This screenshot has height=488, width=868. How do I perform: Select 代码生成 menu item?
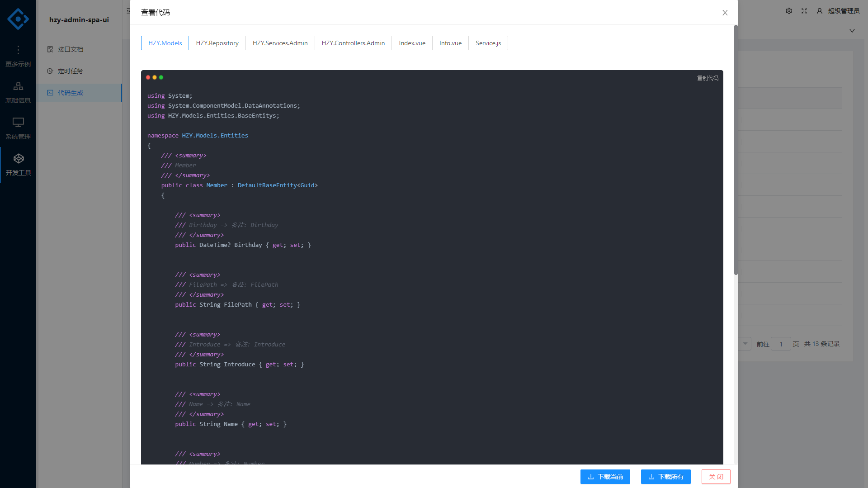(71, 93)
